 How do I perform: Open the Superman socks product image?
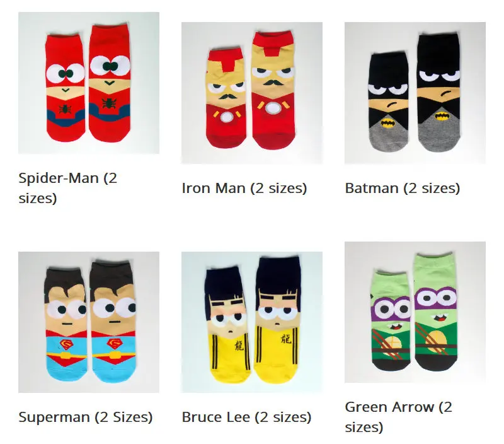pyautogui.click(x=89, y=322)
